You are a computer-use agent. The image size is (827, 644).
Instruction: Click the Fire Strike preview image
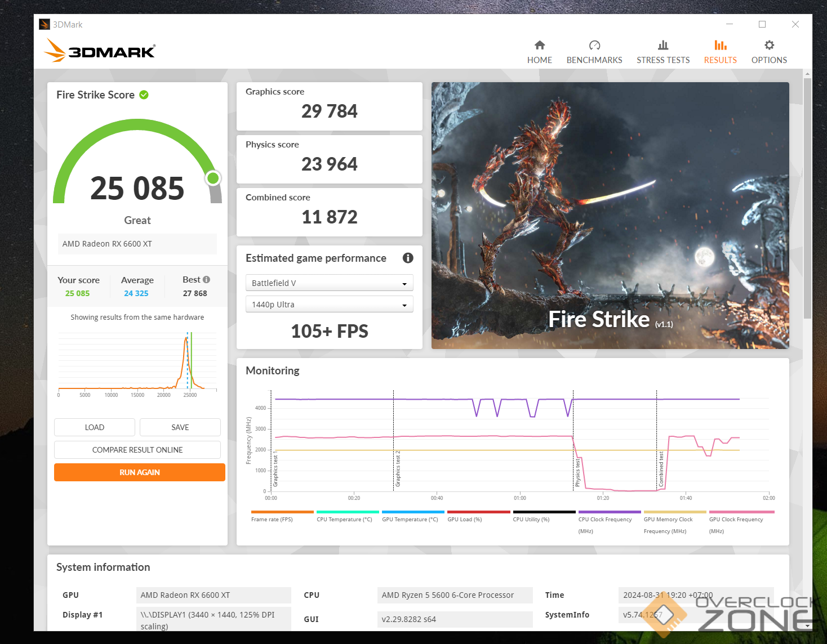click(610, 215)
